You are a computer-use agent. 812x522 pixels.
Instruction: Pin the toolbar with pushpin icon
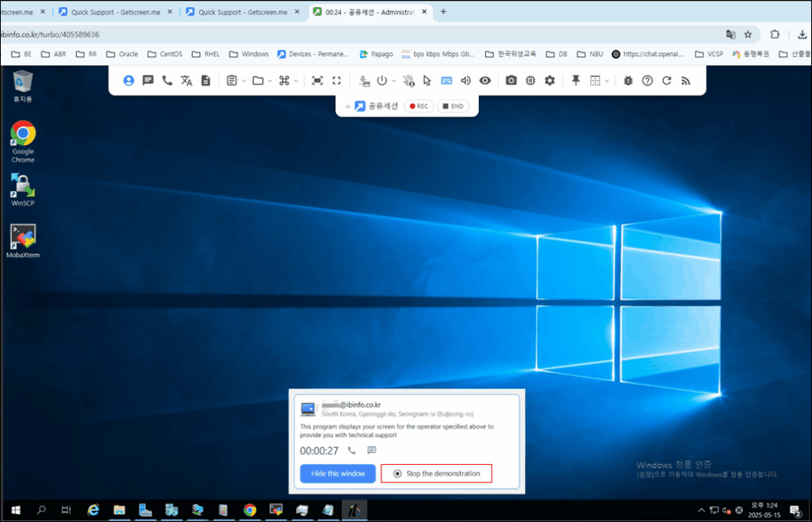[576, 80]
